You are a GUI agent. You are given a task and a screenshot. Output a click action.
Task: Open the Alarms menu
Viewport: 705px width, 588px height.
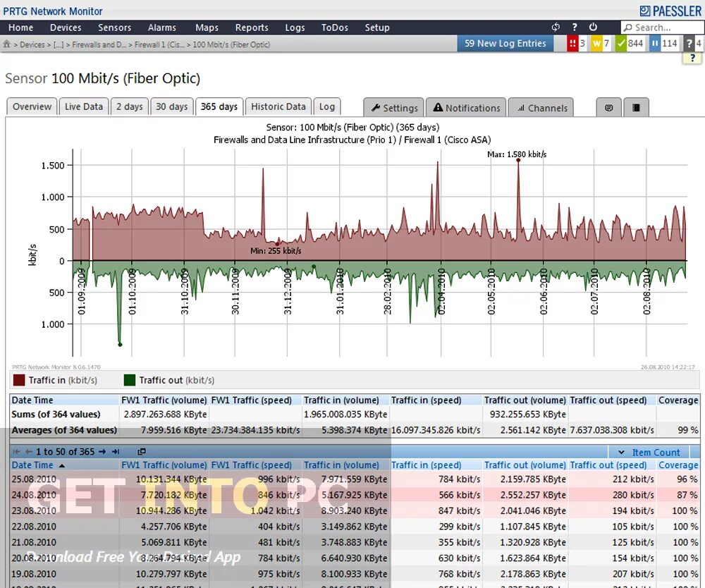click(x=162, y=27)
